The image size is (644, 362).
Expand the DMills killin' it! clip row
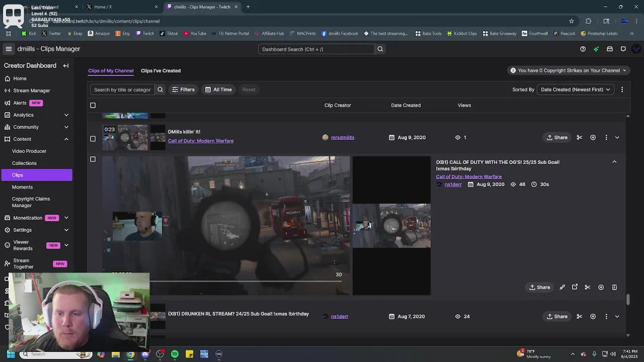pyautogui.click(x=617, y=137)
